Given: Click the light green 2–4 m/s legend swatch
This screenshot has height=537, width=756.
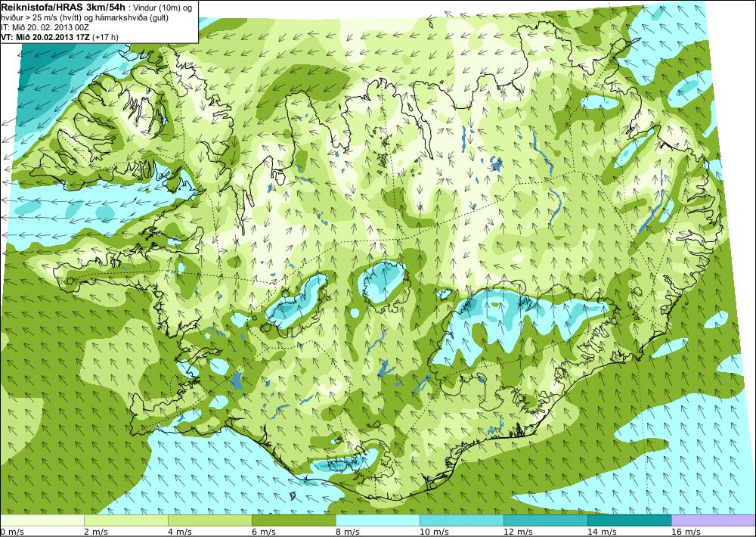Looking at the screenshot, I should click(x=126, y=520).
